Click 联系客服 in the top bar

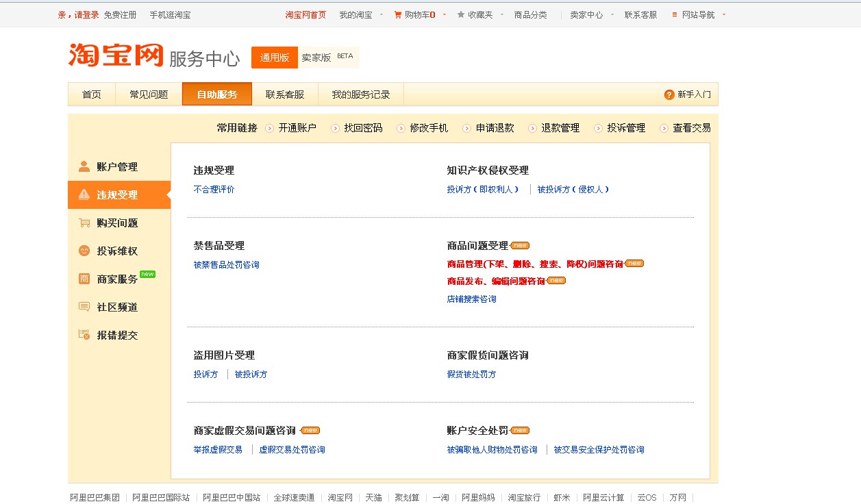click(x=641, y=14)
